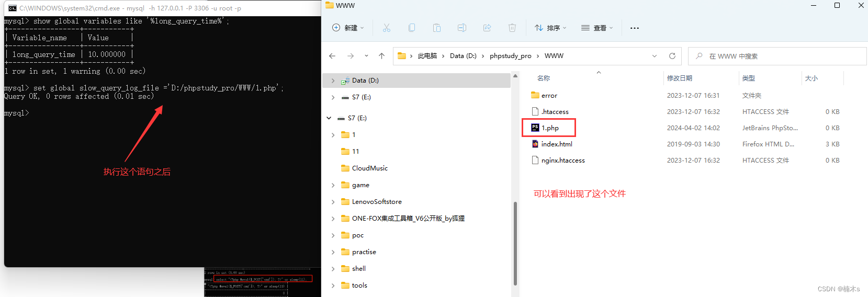868x297 pixels.
Task: Click the 3 KB size cell
Action: click(832, 144)
